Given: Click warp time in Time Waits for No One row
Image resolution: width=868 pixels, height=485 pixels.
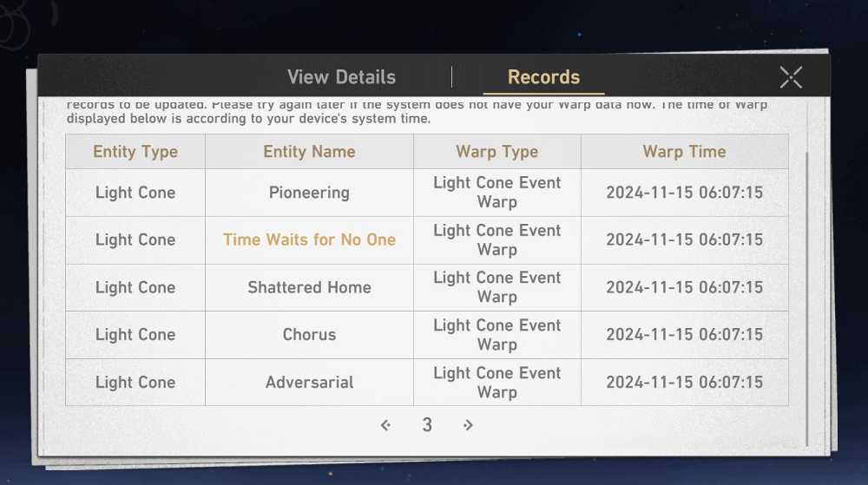Looking at the screenshot, I should coord(684,239).
